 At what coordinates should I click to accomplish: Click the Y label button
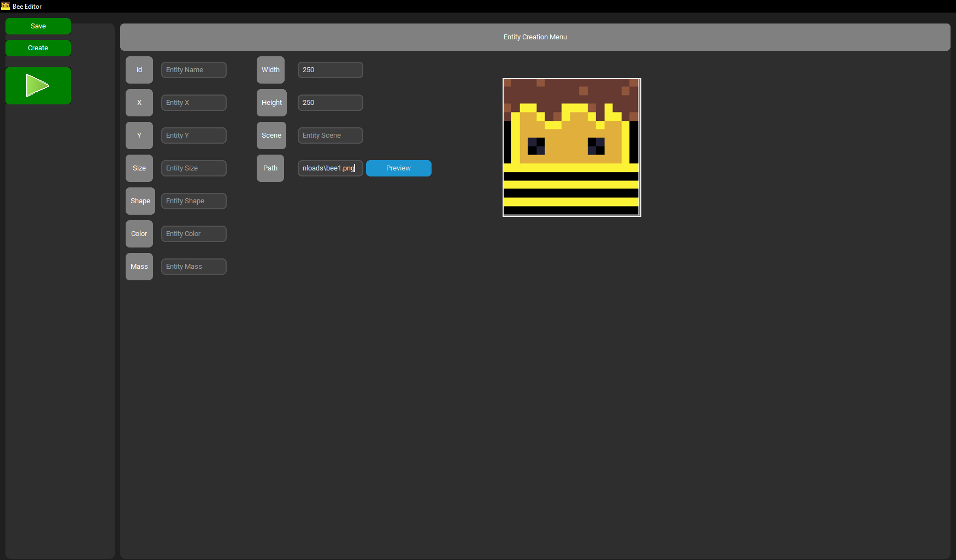(x=139, y=135)
